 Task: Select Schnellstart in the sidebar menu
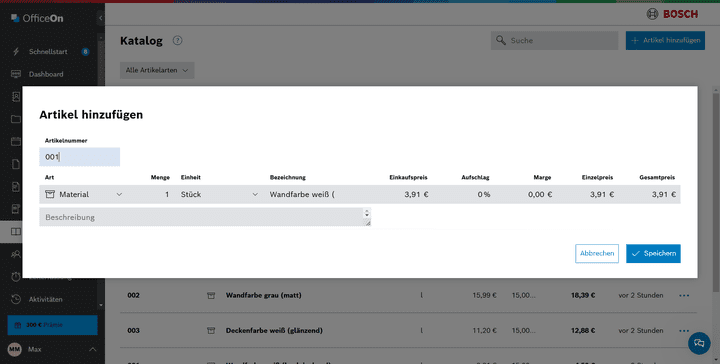48,51
